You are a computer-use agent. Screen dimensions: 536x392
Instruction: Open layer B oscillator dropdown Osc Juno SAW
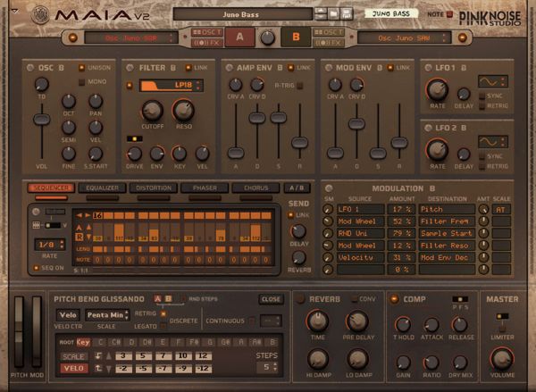(404, 38)
